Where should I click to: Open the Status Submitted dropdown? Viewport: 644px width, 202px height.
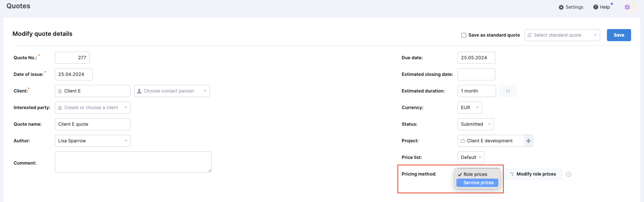[475, 124]
